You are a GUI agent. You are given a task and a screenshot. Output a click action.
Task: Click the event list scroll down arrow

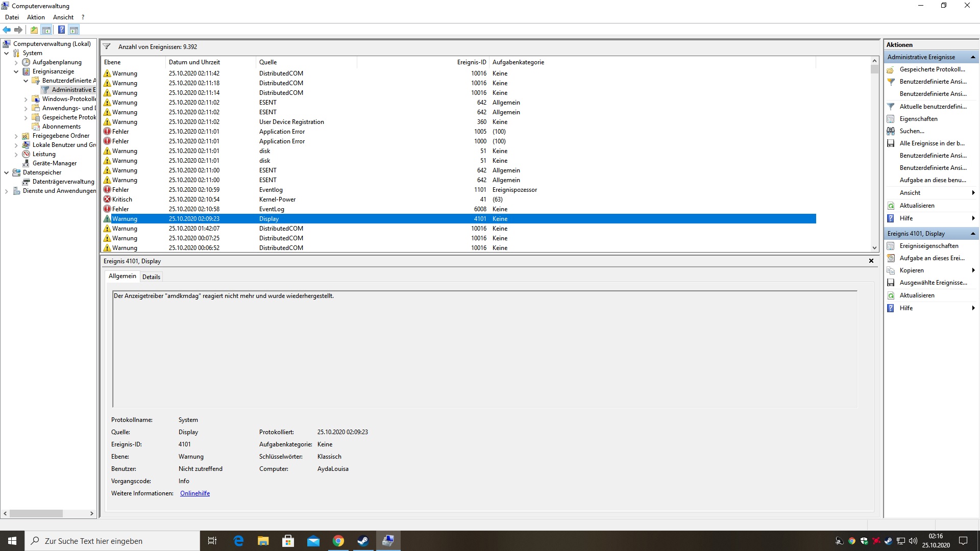[874, 248]
